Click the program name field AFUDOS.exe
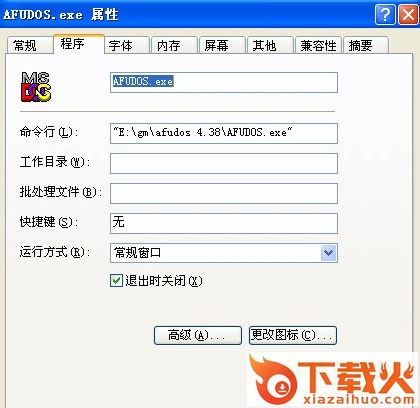420x408 pixels. coord(224,82)
